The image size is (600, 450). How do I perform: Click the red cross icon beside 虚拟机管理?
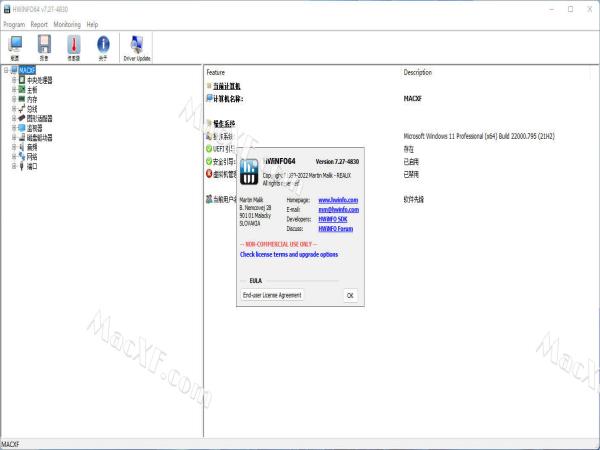click(209, 174)
